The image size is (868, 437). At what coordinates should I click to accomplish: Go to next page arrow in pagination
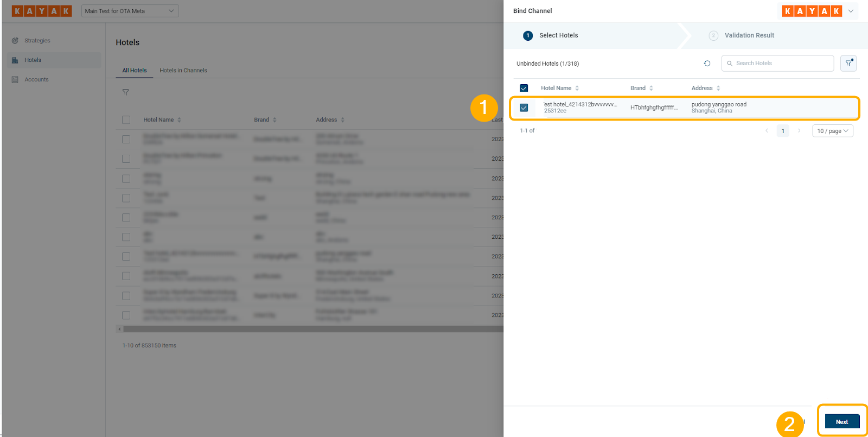point(799,131)
